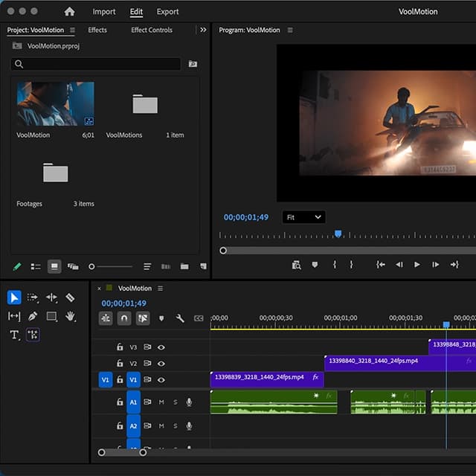Adjust the thumbnail zoom slider
This screenshot has width=476, height=476.
coord(111,266)
